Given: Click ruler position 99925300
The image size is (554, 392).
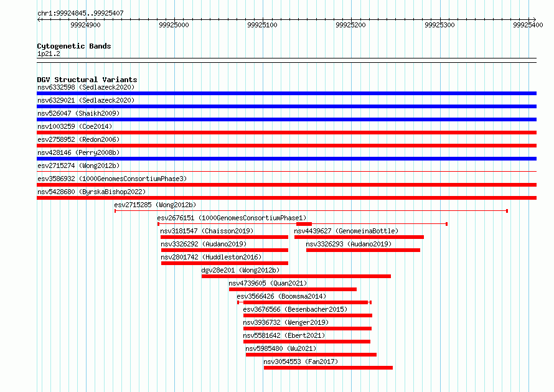Looking at the screenshot, I should tap(439, 25).
